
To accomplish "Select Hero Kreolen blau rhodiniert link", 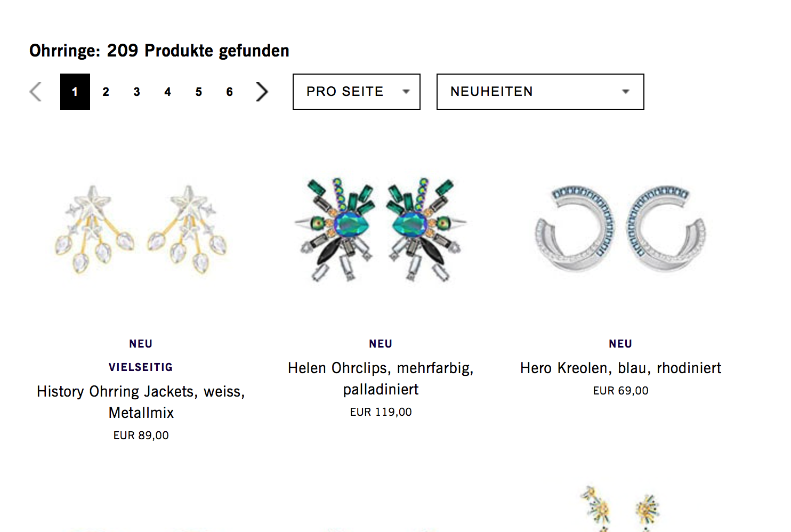I will coord(620,368).
